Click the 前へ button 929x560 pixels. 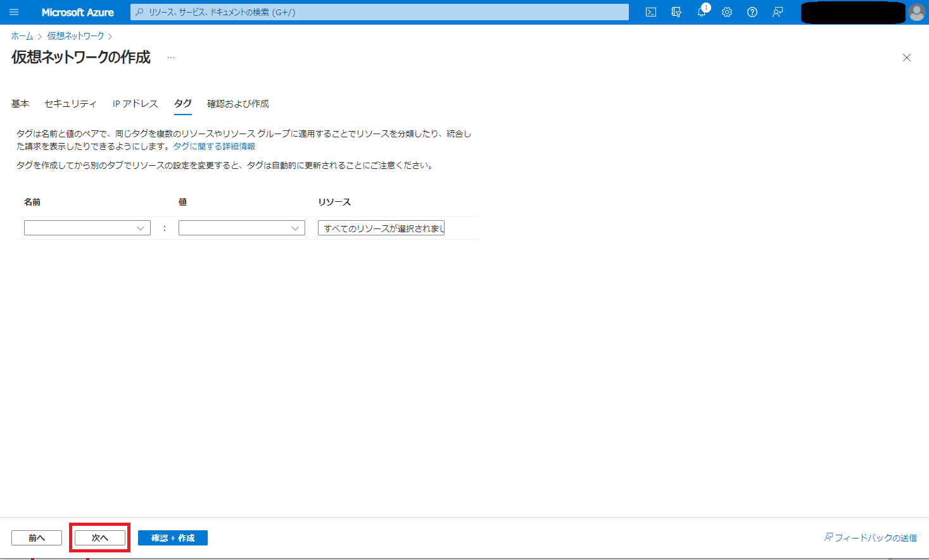point(37,538)
